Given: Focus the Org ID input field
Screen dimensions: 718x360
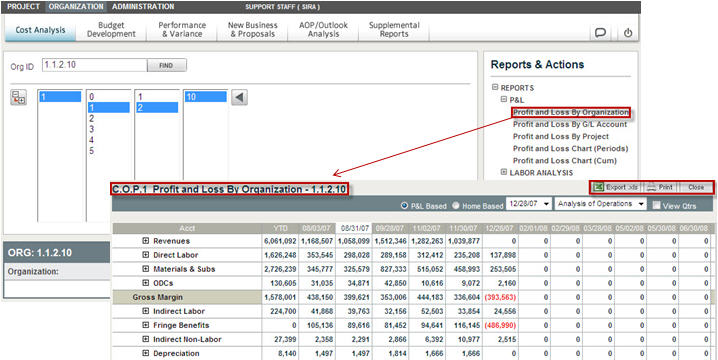Looking at the screenshot, I should (x=94, y=65).
